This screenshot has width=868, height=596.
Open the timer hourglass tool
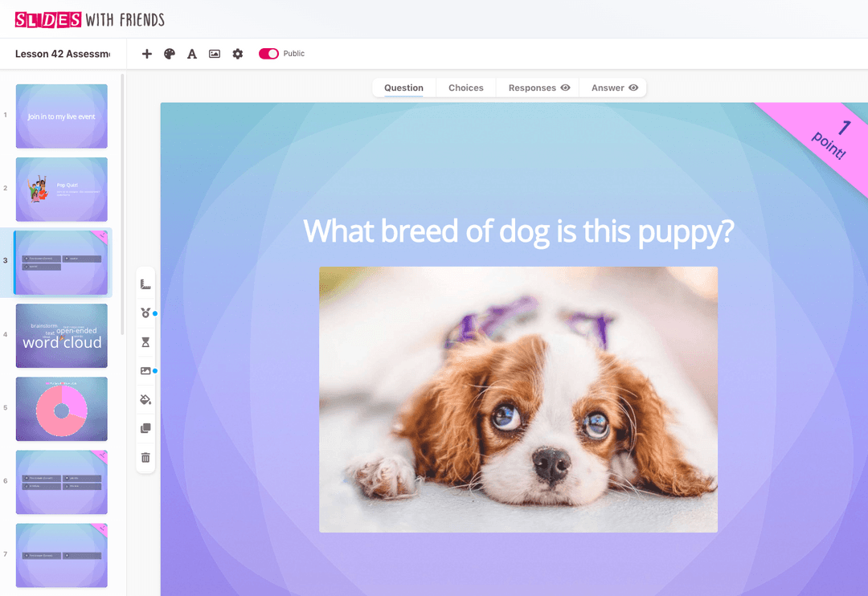(145, 341)
